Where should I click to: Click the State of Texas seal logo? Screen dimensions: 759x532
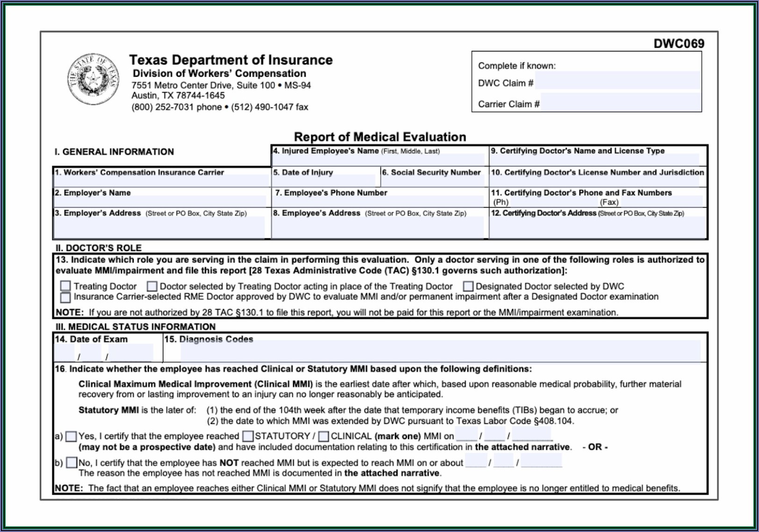click(x=93, y=79)
